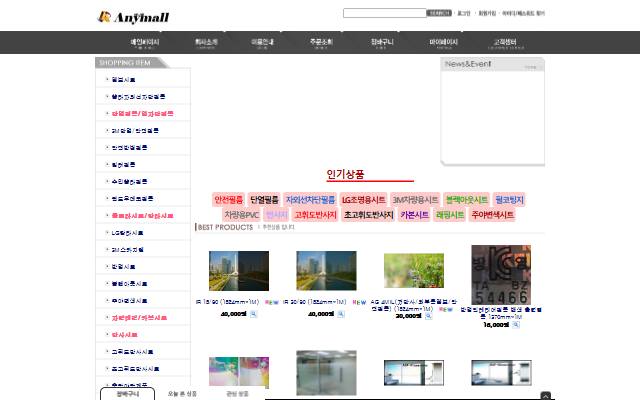
Task: Select the 안전필름 tag
Action: [x=229, y=200]
